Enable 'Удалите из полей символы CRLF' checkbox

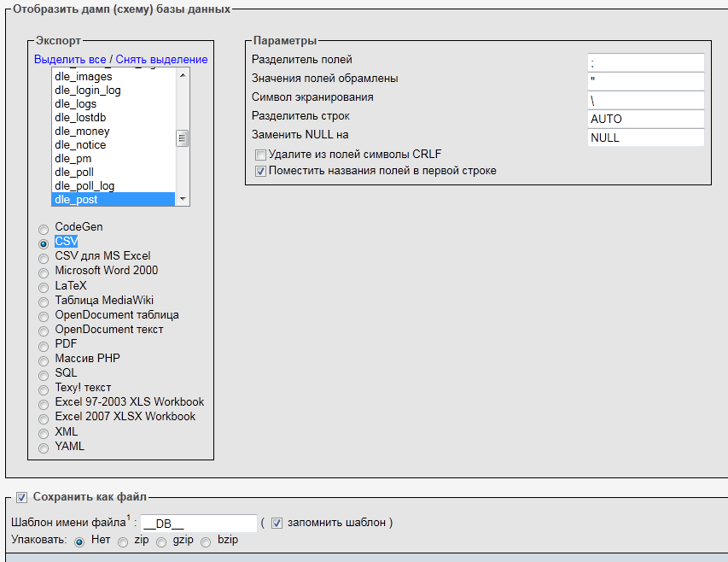click(261, 155)
